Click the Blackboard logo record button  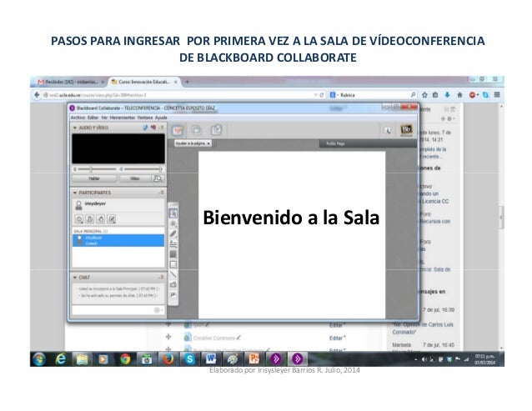click(x=406, y=131)
